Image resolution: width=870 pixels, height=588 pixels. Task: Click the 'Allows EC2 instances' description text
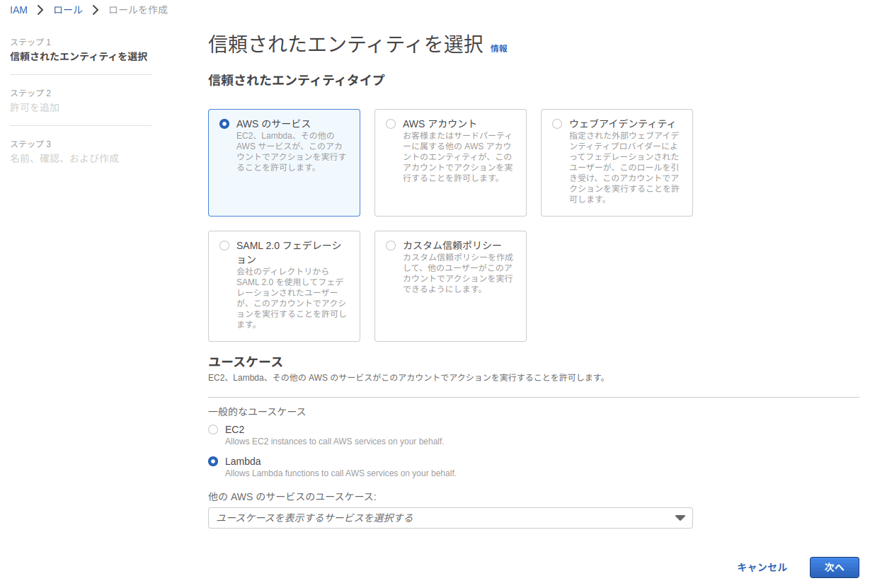point(335,442)
